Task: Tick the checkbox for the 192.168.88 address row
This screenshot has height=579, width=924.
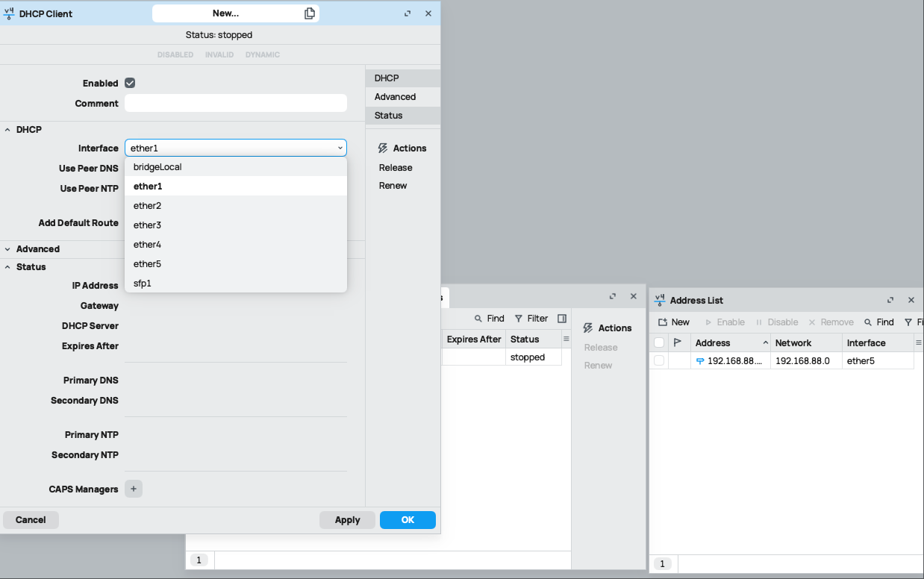Action: [659, 361]
